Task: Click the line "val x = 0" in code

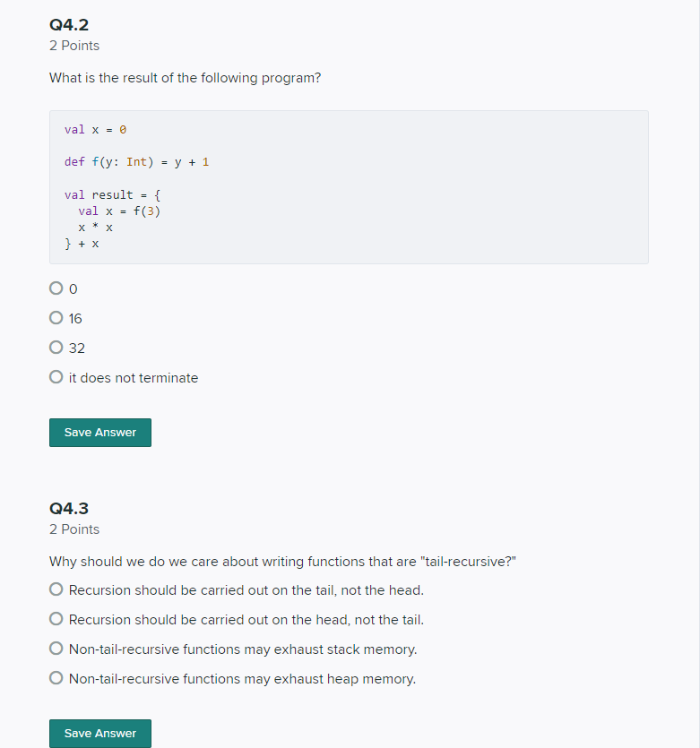Action: (x=94, y=129)
